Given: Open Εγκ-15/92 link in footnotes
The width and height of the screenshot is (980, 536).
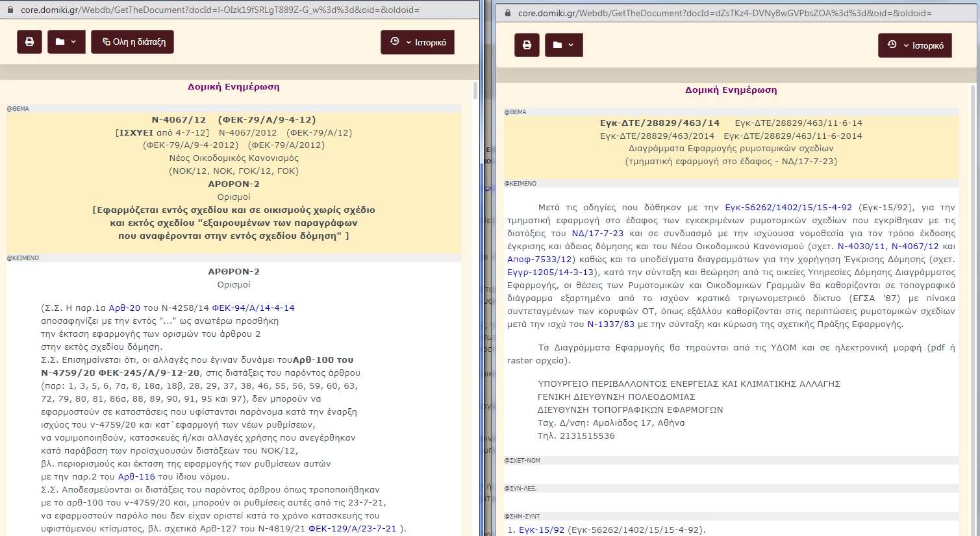Looking at the screenshot, I should (x=542, y=530).
